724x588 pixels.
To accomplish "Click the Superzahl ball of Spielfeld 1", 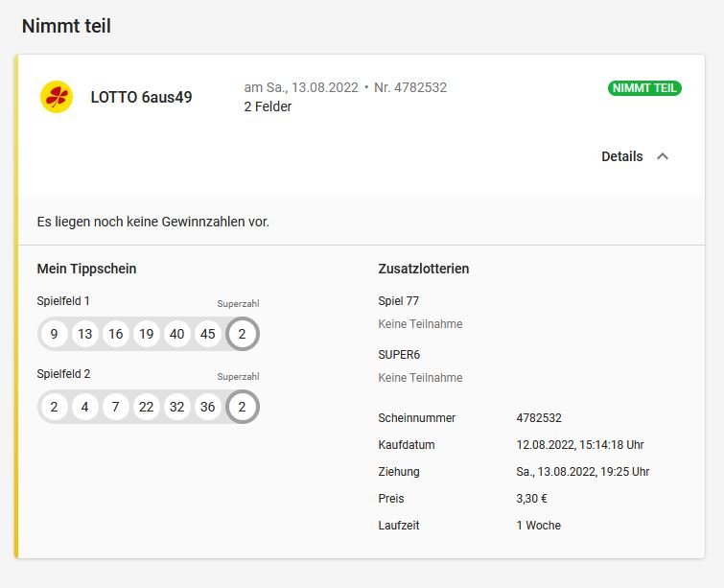I will 242,334.
